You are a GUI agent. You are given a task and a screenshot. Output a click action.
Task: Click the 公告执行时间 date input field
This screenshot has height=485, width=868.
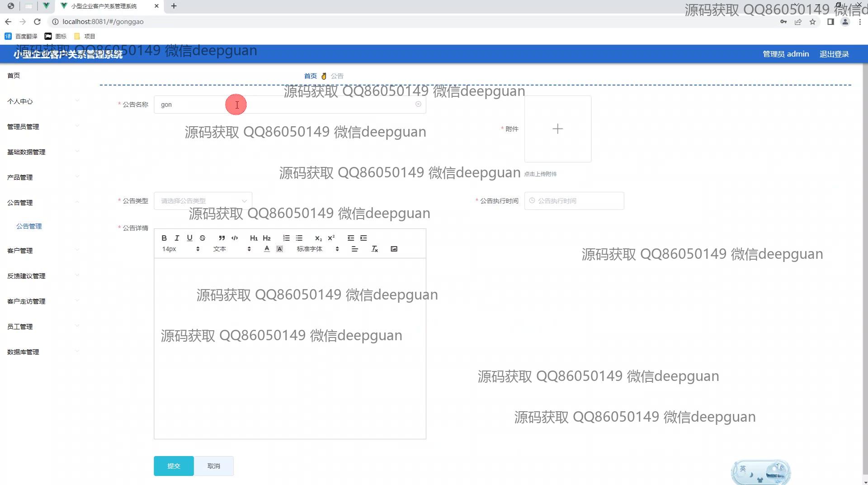(x=574, y=201)
